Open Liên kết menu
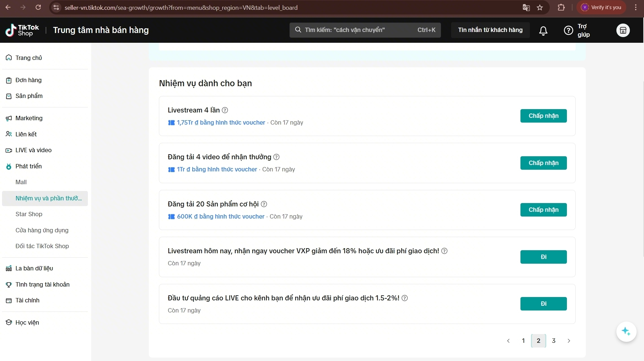The image size is (644, 361). (45, 134)
